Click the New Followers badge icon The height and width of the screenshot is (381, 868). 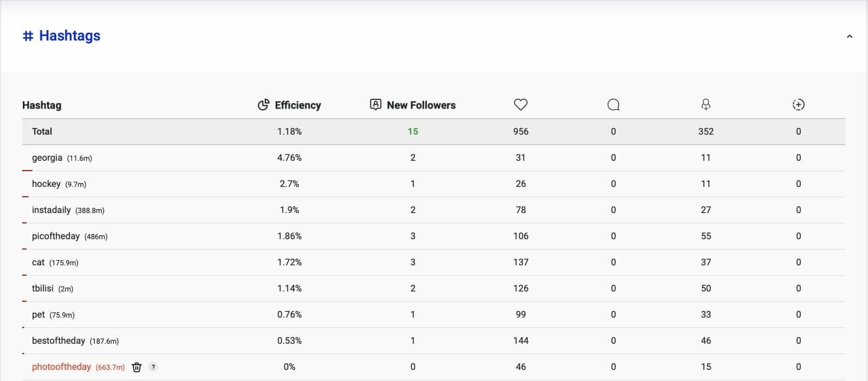click(x=375, y=105)
